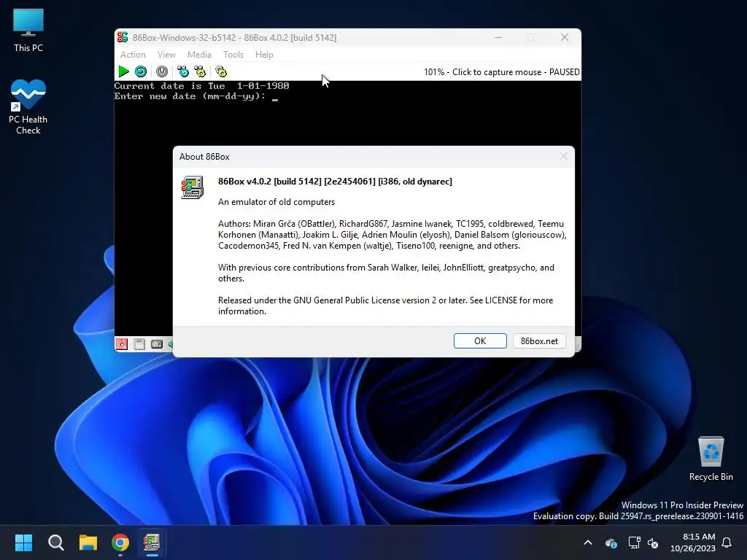The height and width of the screenshot is (560, 747).
Task: Open the taskbar clock and date
Action: [693, 542]
